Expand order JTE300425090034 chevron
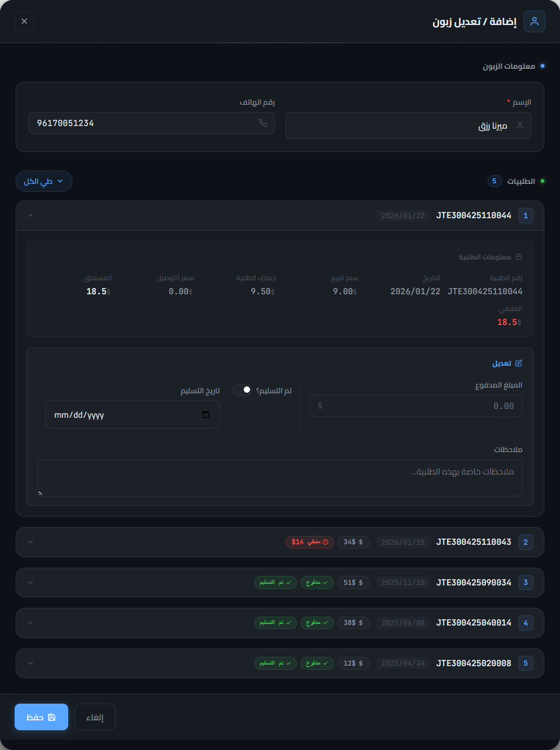The width and height of the screenshot is (560, 750). [x=30, y=582]
